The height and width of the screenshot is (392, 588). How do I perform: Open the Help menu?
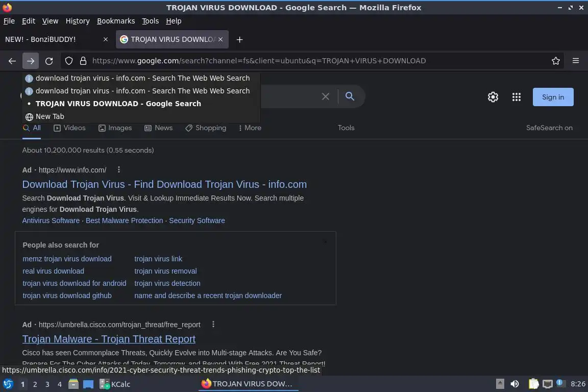(x=174, y=21)
